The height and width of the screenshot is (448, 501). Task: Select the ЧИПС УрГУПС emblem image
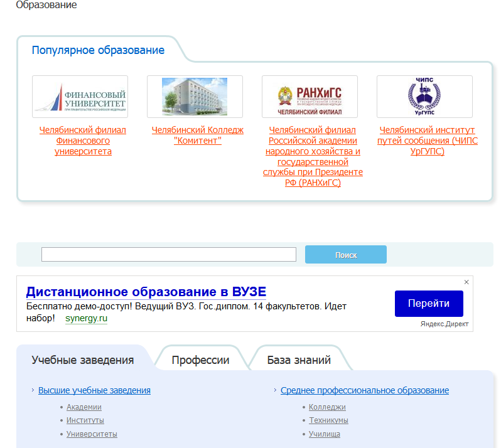[424, 97]
